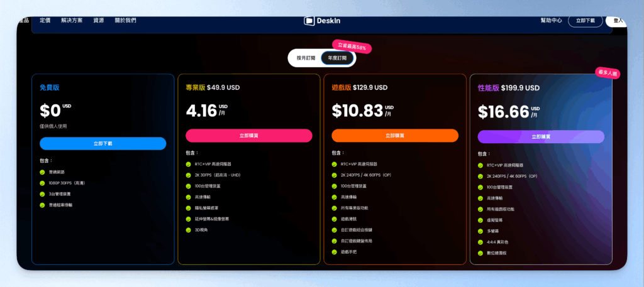Click the 遊戲版 $129.9 USD heading
This screenshot has width=644, height=287.
(x=359, y=88)
